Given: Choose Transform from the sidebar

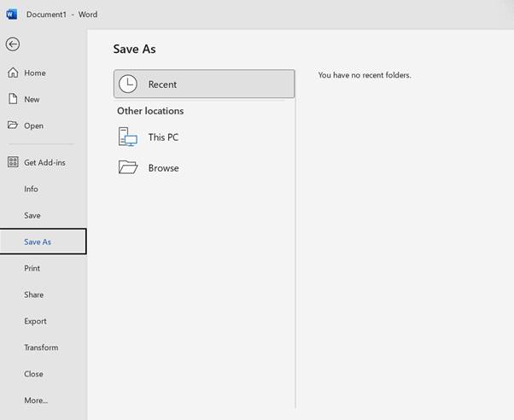Looking at the screenshot, I should 41,347.
